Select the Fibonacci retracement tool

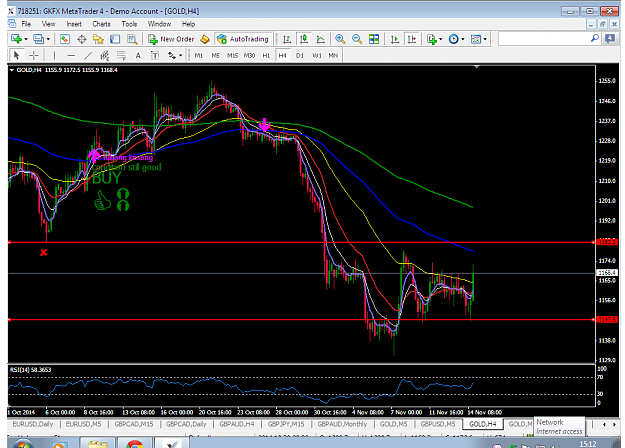point(121,55)
